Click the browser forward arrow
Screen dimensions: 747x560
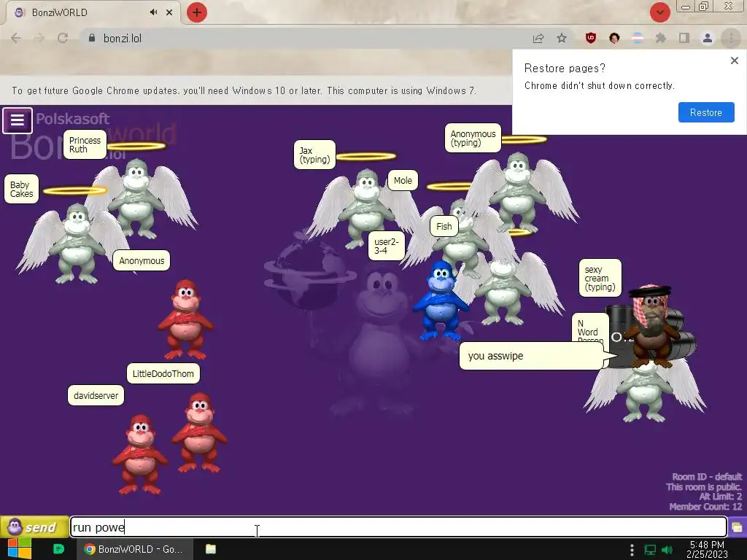tap(39, 38)
